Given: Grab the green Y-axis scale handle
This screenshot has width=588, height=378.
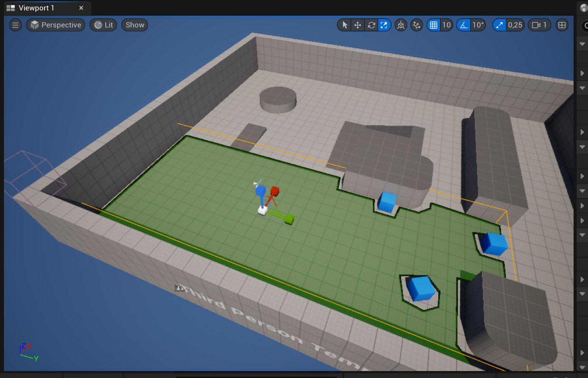Looking at the screenshot, I should tap(289, 218).
